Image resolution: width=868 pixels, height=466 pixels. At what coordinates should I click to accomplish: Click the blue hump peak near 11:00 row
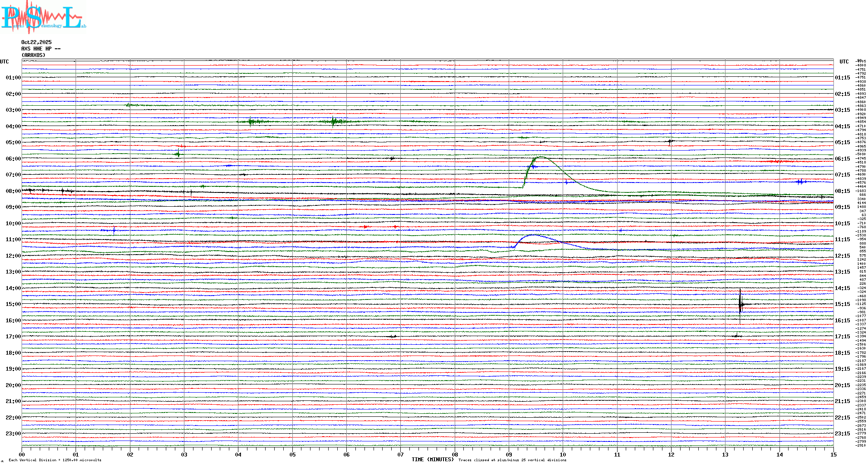click(533, 235)
